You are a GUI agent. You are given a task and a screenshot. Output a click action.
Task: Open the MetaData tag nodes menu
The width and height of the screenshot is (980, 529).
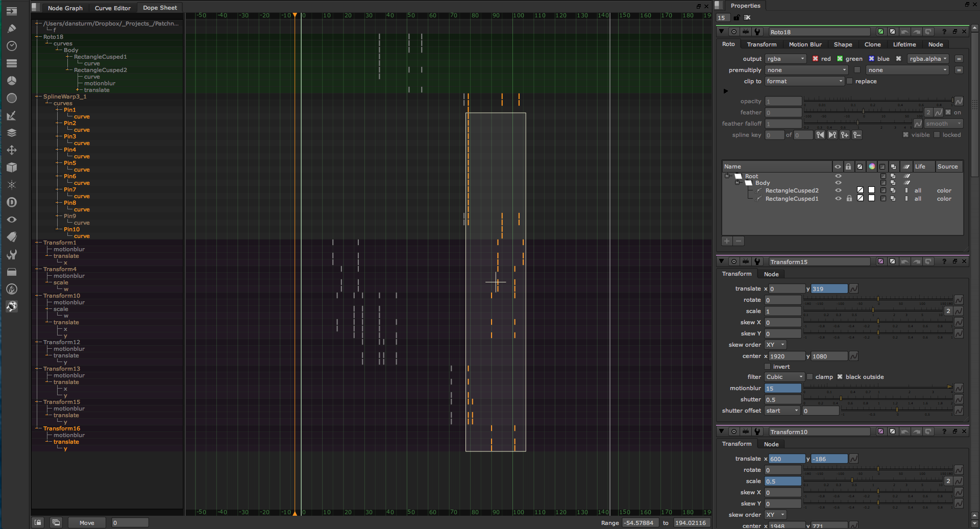[12, 237]
